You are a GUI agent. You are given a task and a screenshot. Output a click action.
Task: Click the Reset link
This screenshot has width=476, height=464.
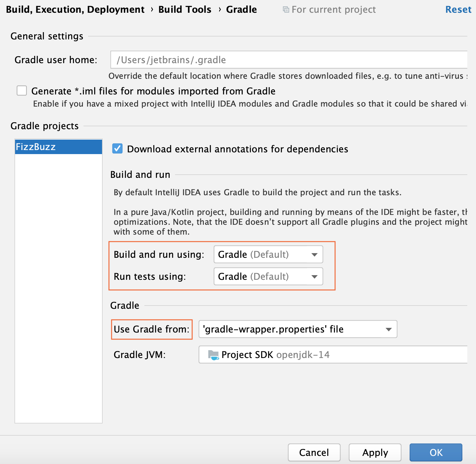[x=458, y=10]
